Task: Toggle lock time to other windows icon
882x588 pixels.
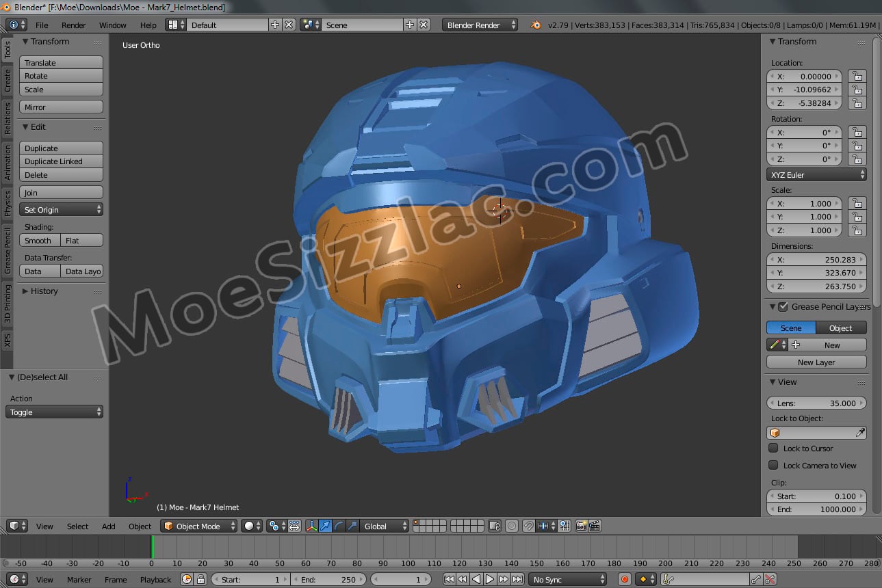Action: (200, 579)
